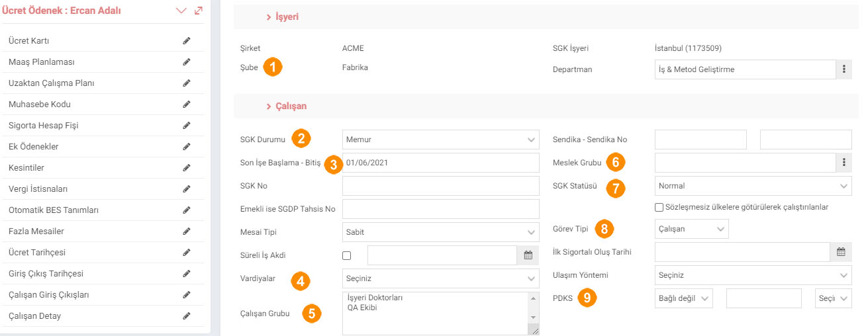Click three-dot button next to Meslek Grubu
This screenshot has width=868, height=336.
click(x=844, y=163)
